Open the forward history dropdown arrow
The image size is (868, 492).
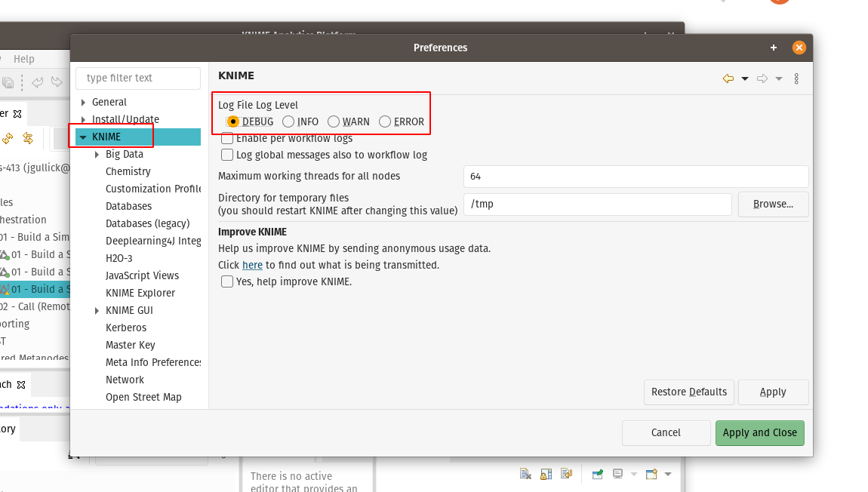tap(779, 78)
